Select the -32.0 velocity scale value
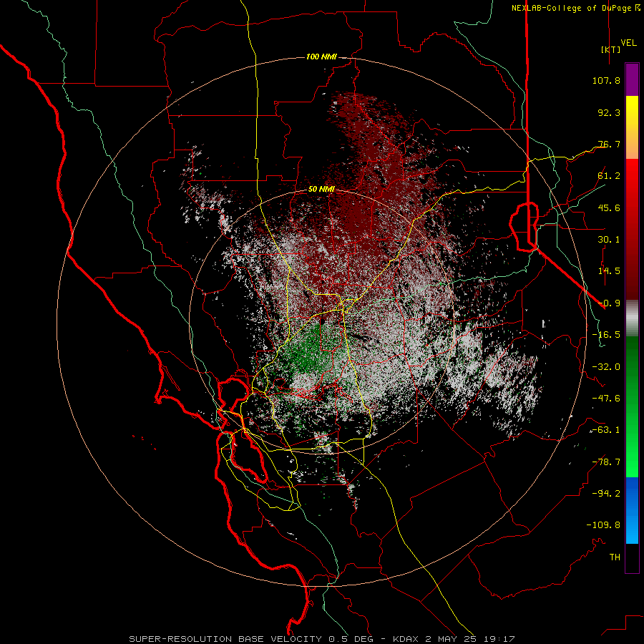 tap(606, 367)
